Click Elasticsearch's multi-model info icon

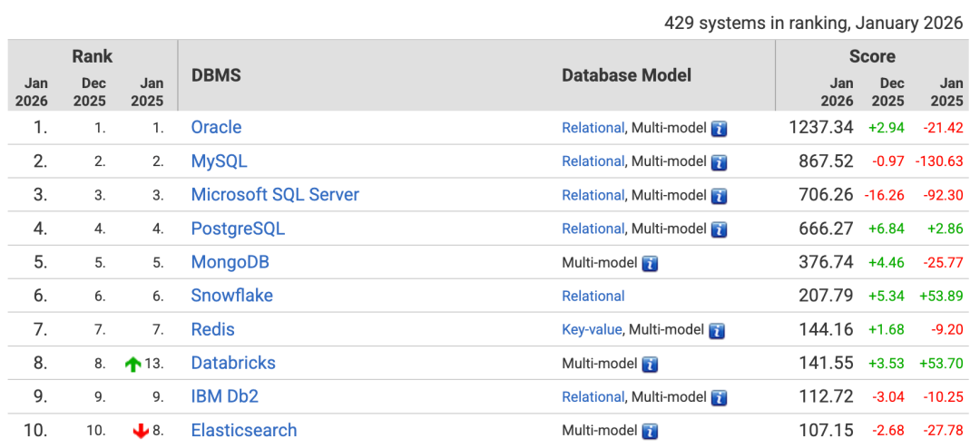coord(650,431)
